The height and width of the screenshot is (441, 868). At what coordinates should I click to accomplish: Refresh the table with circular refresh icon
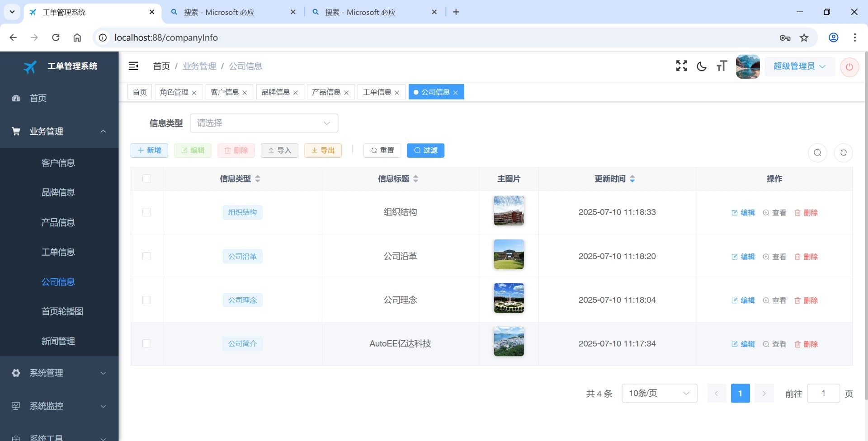[x=843, y=153]
